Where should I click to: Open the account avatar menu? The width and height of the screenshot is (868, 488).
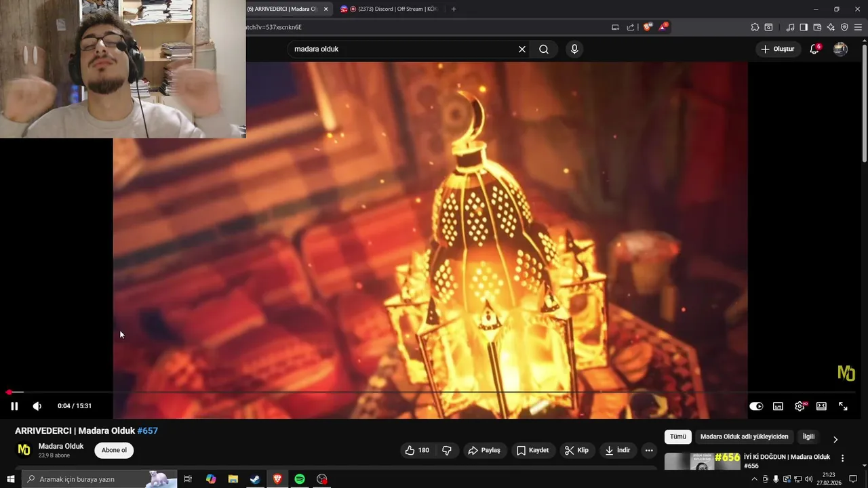point(840,49)
